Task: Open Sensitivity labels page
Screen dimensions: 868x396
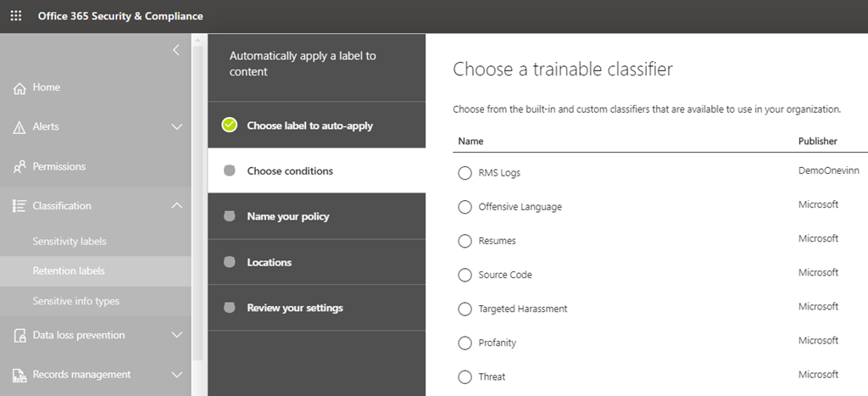Action: point(70,242)
